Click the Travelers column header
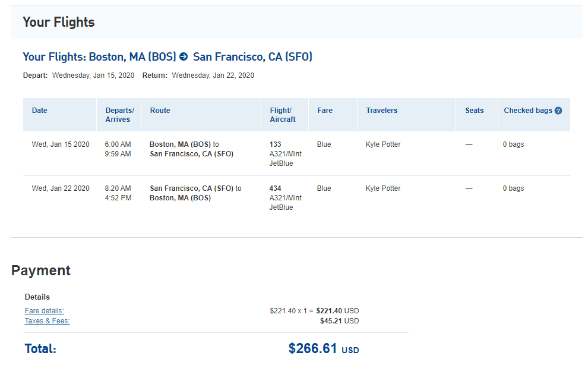588x368 pixels. [381, 111]
